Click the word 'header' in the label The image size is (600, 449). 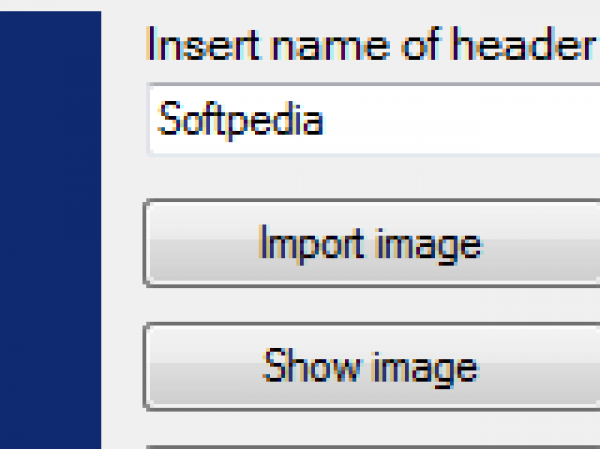[533, 45]
